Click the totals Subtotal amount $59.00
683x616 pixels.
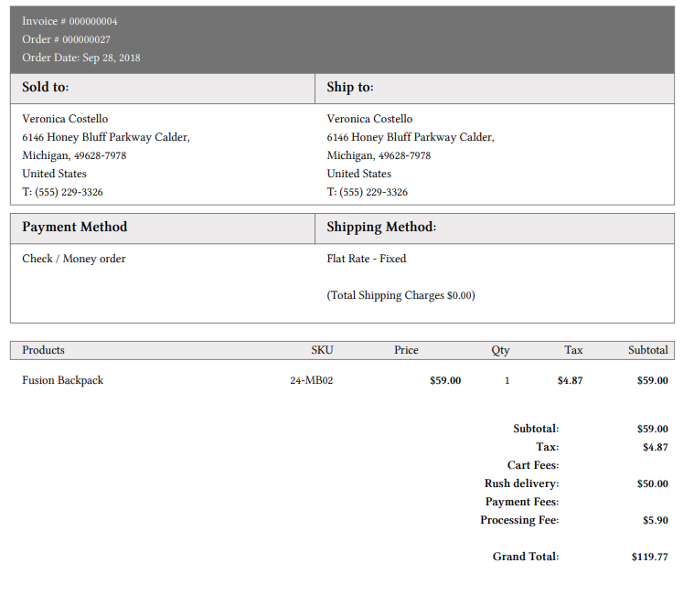[652, 429]
